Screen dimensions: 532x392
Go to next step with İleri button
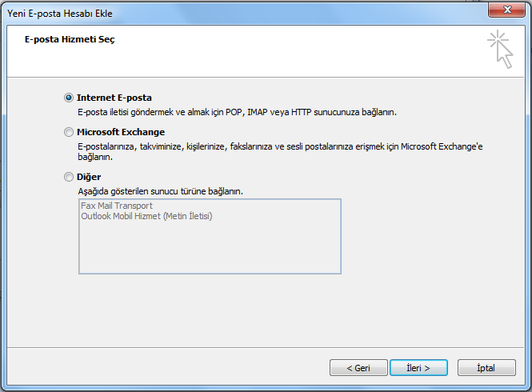coord(418,367)
